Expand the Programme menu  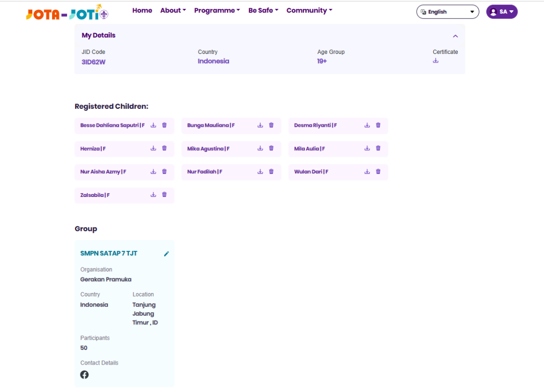click(x=217, y=10)
